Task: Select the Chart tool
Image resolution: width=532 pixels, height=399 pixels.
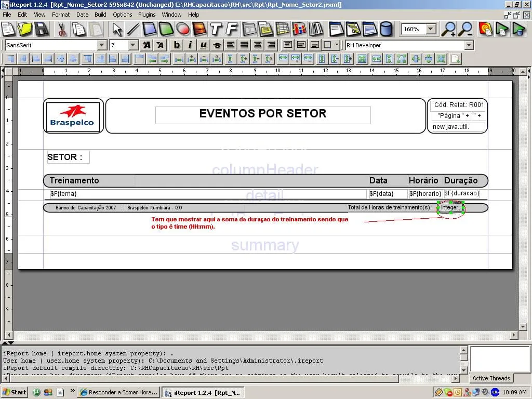Action: (299, 29)
